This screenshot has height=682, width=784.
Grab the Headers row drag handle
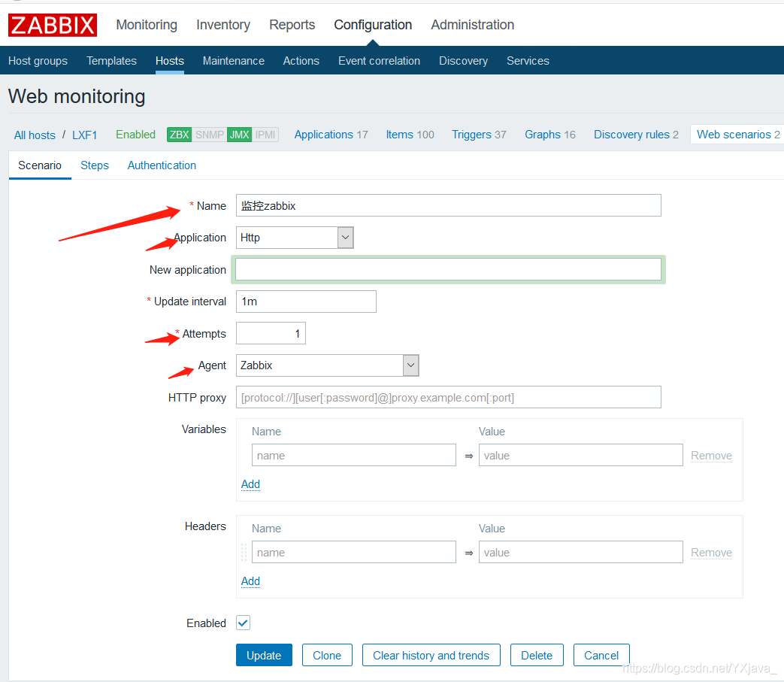pos(244,553)
